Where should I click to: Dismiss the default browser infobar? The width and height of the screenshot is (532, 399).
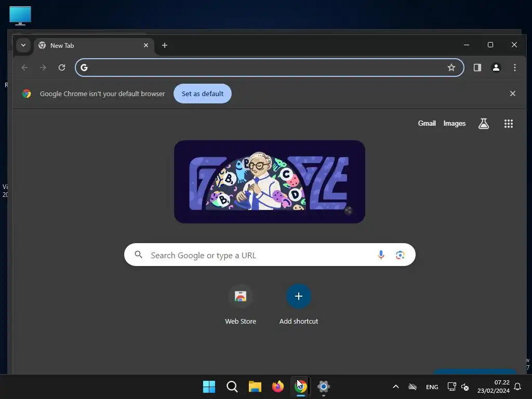point(513,94)
